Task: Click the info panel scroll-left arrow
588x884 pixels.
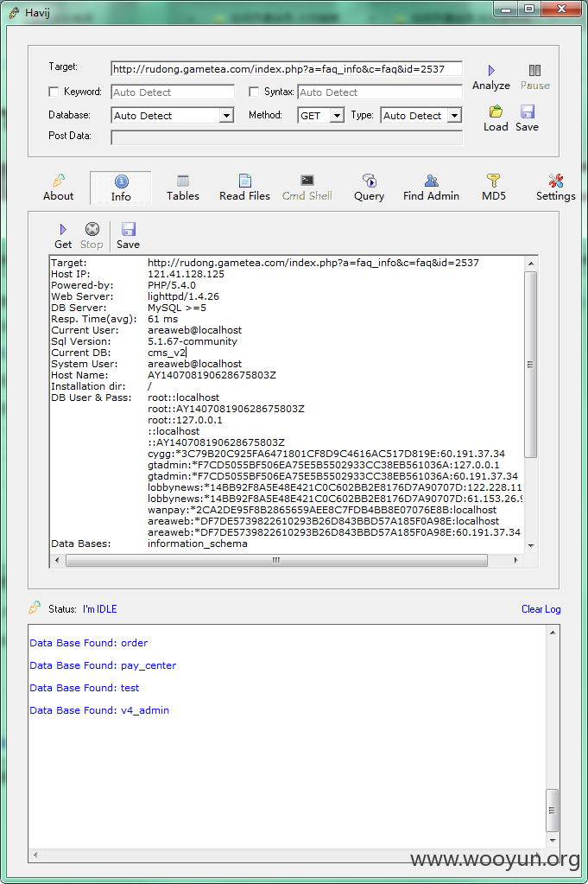Action: coord(56,561)
